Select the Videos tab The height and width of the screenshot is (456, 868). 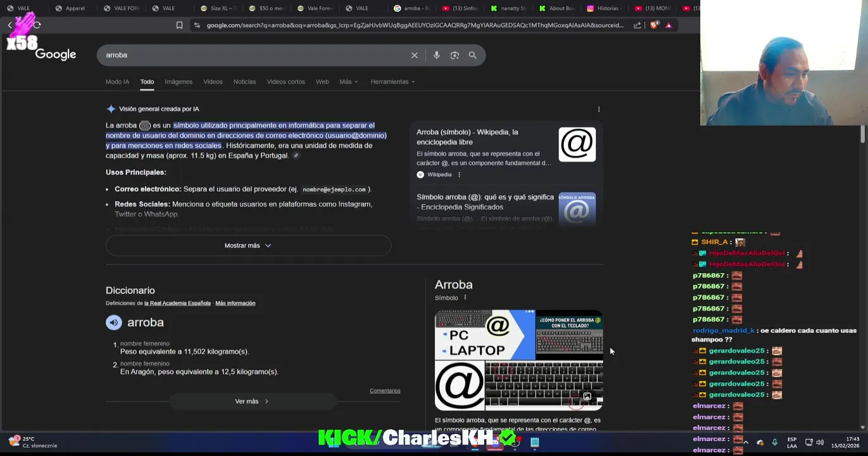pos(213,82)
